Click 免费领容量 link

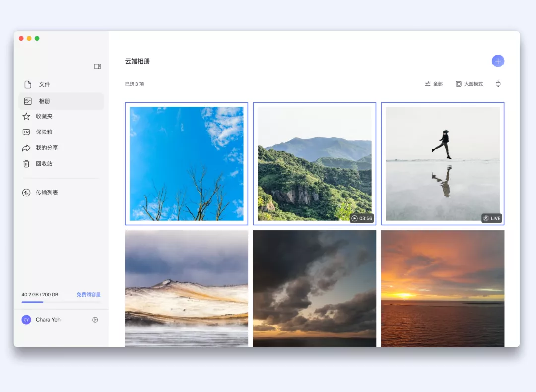[88, 295]
